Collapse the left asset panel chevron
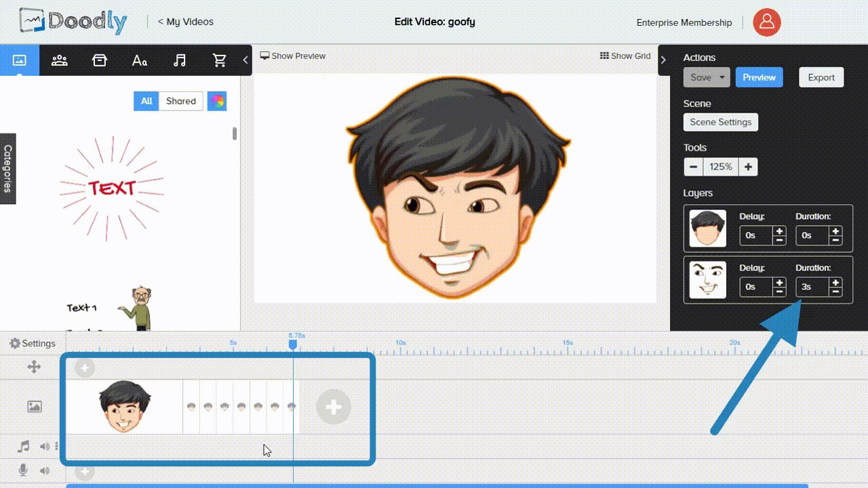Viewport: 868px width, 488px height. (x=245, y=60)
